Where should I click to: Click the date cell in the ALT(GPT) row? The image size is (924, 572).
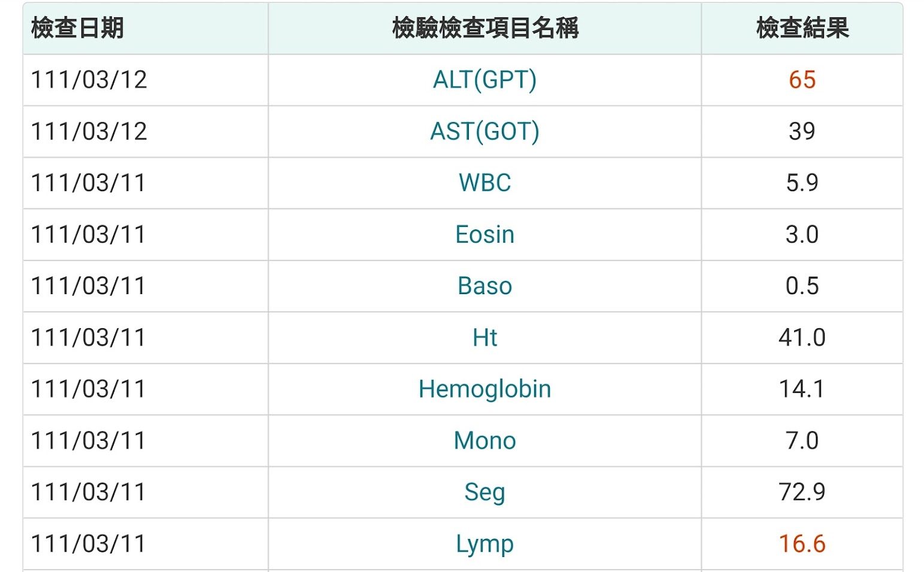pos(89,80)
